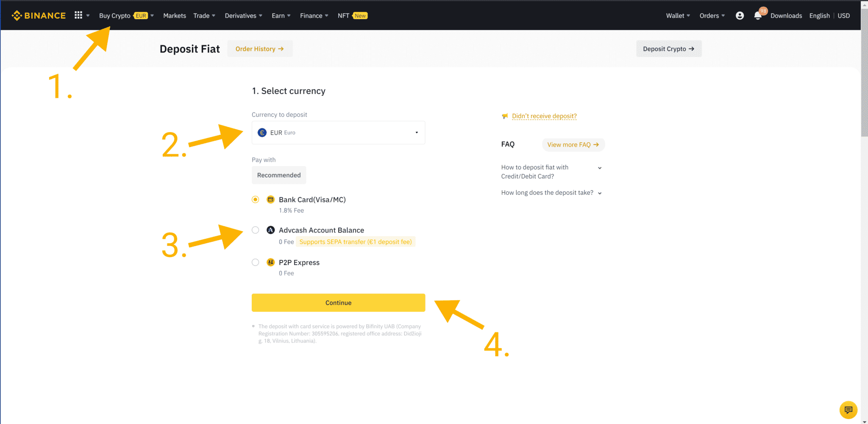
Task: Open the Wallet menu
Action: [677, 16]
